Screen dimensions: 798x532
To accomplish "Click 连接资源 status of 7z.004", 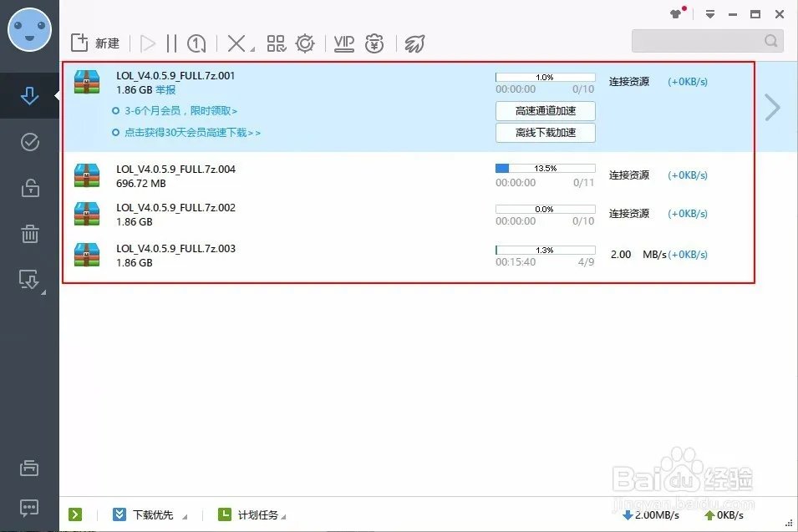I will (629, 175).
